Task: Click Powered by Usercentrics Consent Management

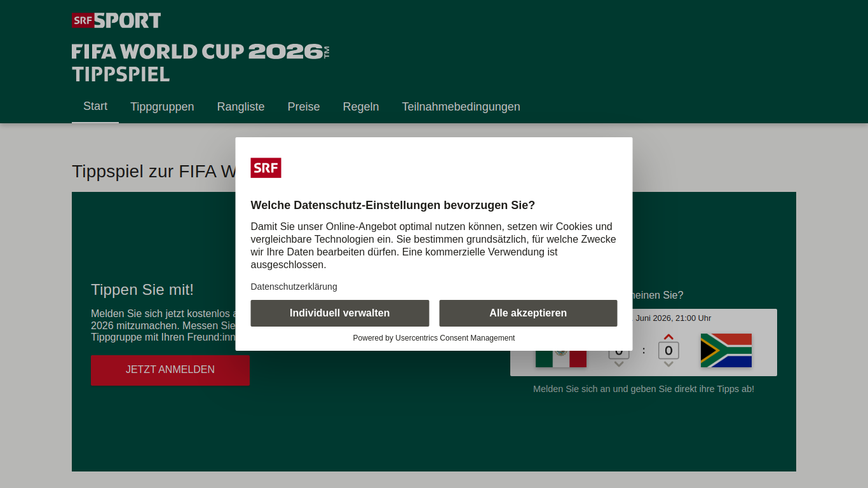Action: pyautogui.click(x=434, y=338)
